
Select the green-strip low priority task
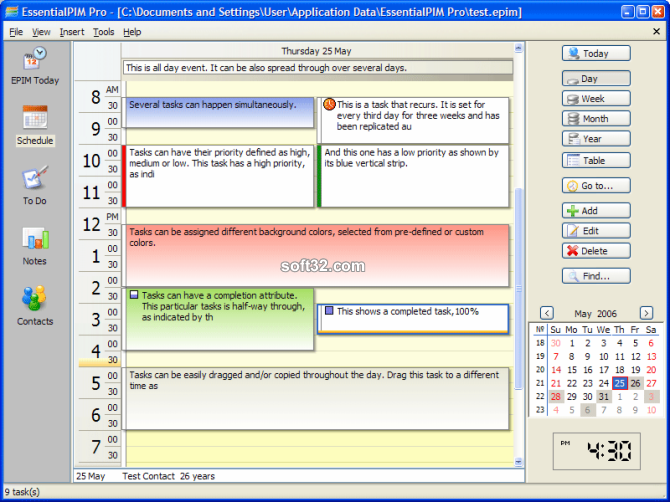click(413, 176)
